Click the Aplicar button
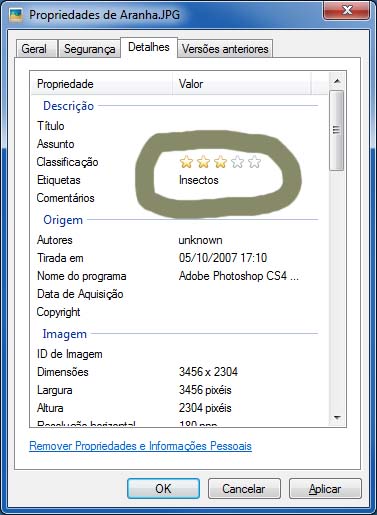Viewport: 377px width, 515px height. click(325, 489)
